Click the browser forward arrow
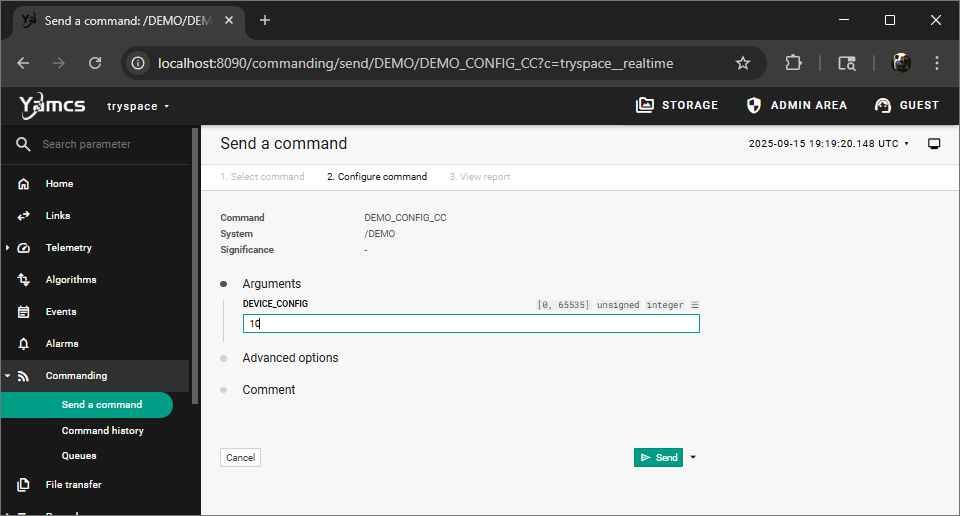960x516 pixels. (x=59, y=63)
